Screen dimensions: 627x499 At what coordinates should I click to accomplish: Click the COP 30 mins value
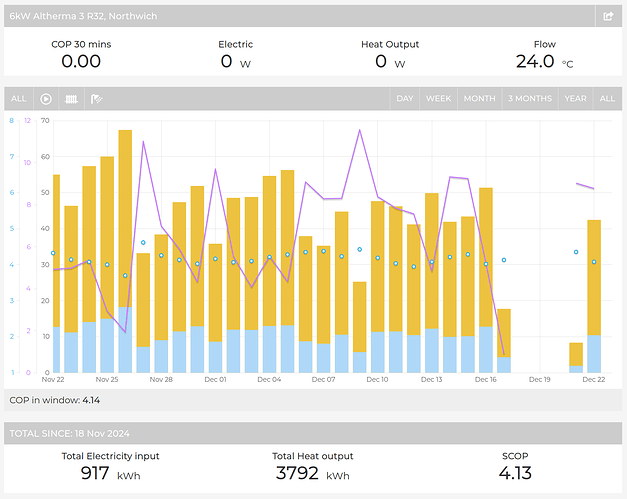[x=82, y=62]
